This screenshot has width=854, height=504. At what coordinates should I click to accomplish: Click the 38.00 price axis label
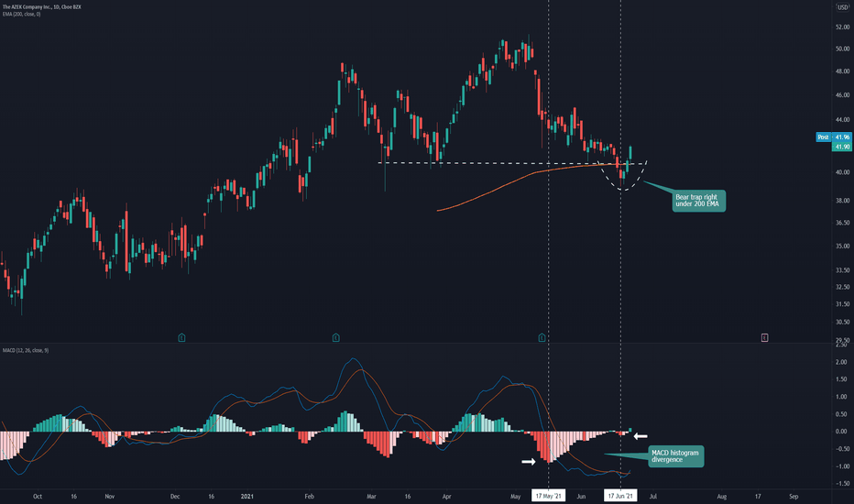click(842, 201)
